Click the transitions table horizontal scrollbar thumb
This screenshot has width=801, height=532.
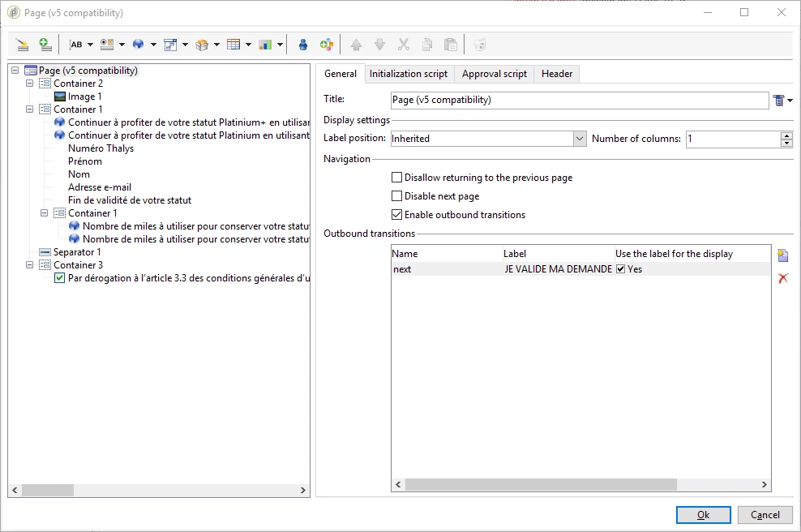(x=541, y=484)
